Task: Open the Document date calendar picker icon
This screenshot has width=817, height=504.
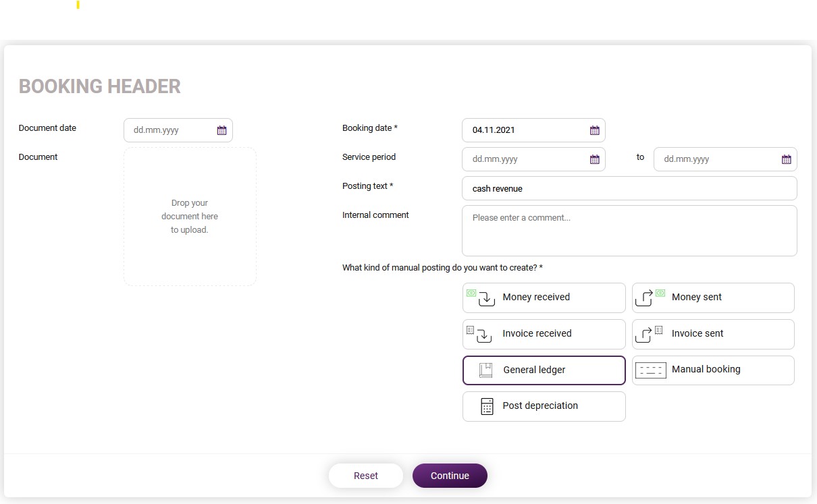Action: coord(221,130)
